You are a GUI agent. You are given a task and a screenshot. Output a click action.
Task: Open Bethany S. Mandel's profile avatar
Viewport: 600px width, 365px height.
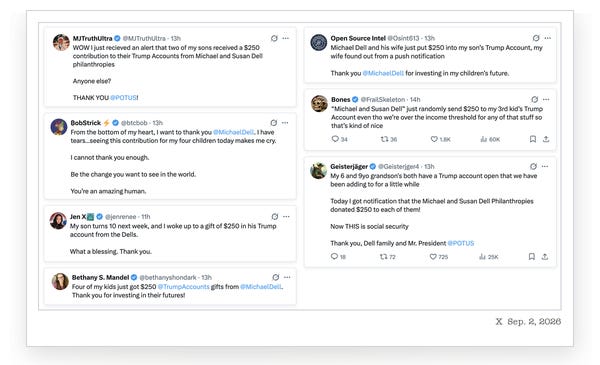[60, 282]
